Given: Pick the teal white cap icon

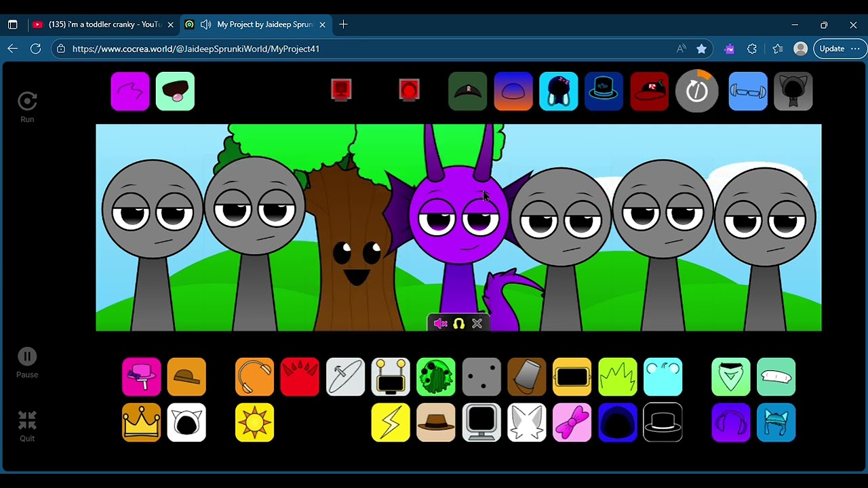Looking at the screenshot, I should [x=776, y=377].
